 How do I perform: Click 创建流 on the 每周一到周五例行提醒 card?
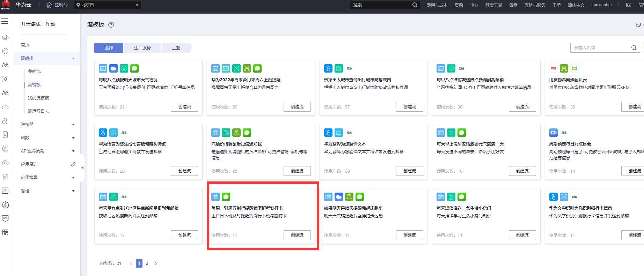point(297,235)
